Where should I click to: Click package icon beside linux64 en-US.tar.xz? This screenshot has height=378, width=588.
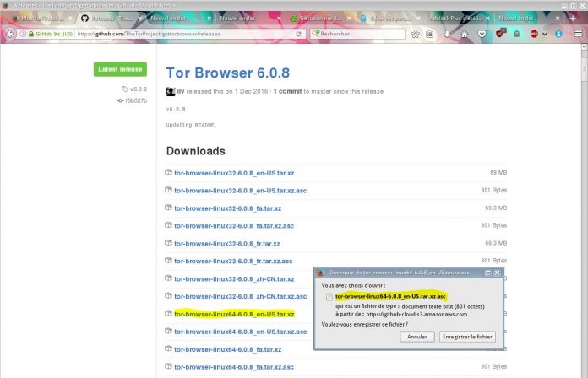tap(168, 313)
